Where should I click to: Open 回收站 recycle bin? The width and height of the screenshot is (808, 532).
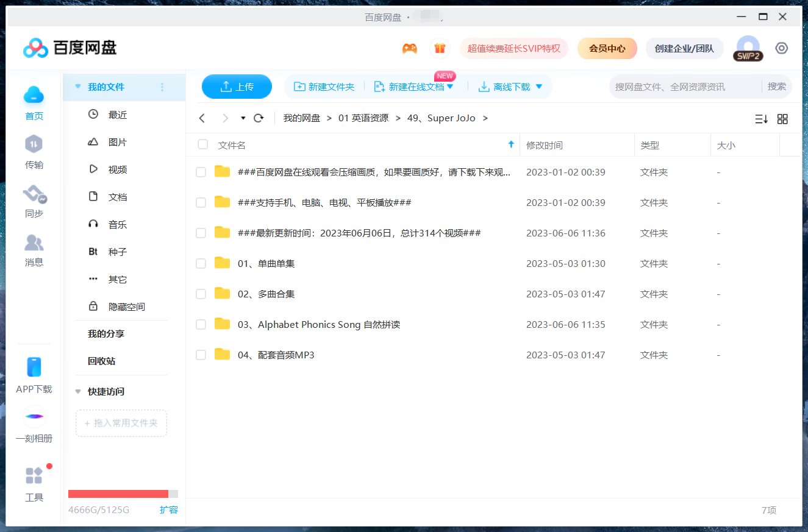coord(101,361)
